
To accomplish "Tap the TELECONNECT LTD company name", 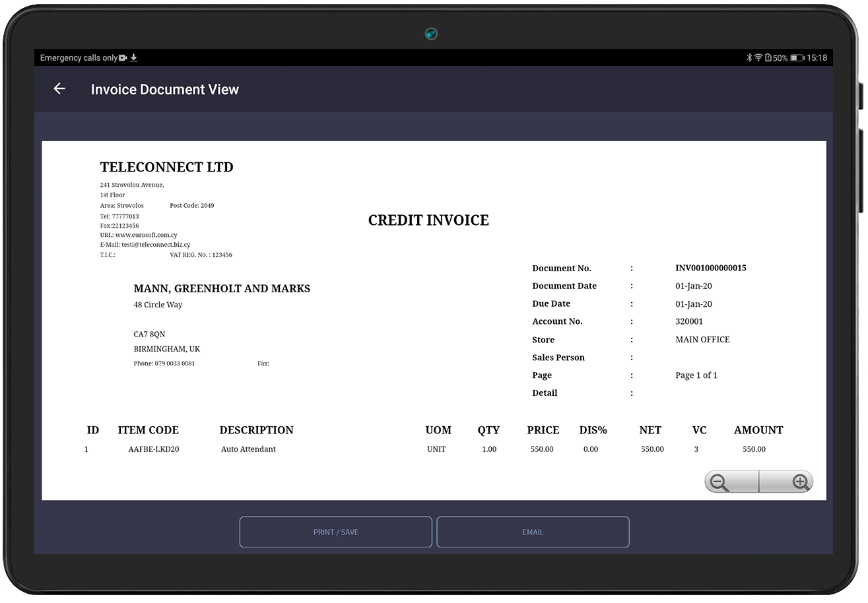I will (166, 167).
